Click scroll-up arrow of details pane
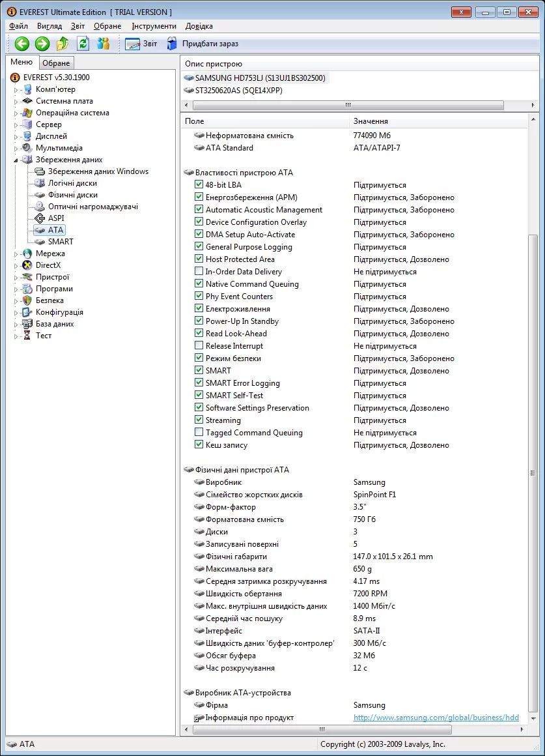The image size is (545, 756). click(x=533, y=119)
